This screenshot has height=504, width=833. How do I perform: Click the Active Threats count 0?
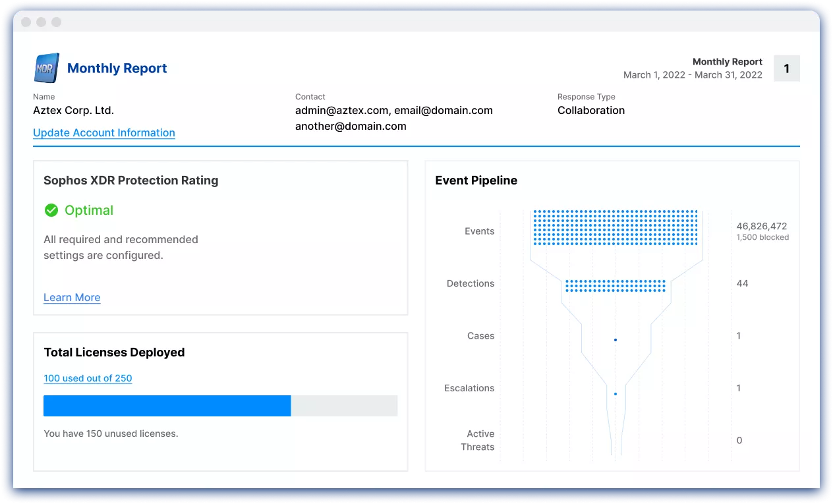(739, 440)
